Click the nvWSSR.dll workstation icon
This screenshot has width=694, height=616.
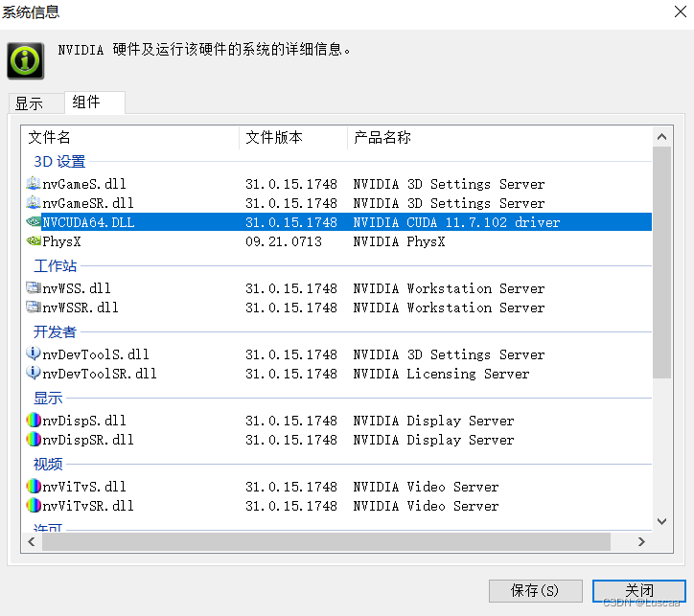point(34,308)
